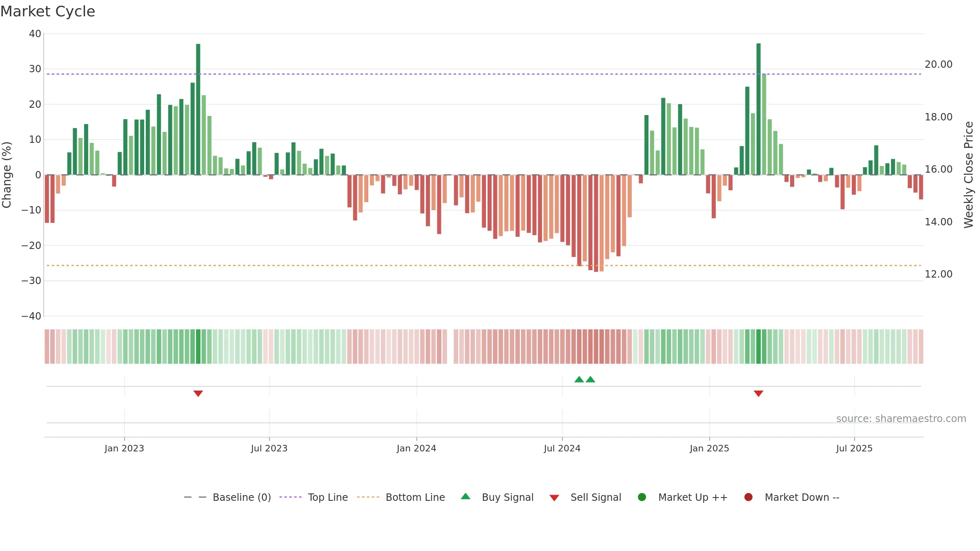Click the darkest green heatmap cell in 2025
The image size is (980, 551).
pos(759,347)
